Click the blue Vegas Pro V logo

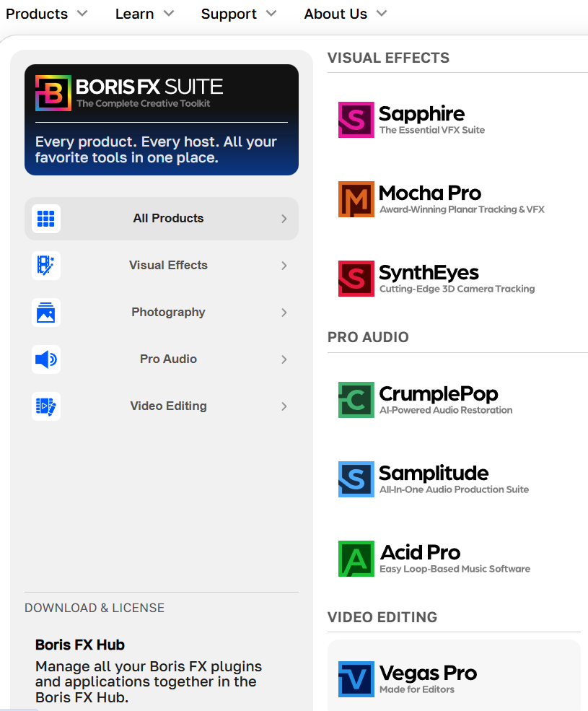[356, 679]
